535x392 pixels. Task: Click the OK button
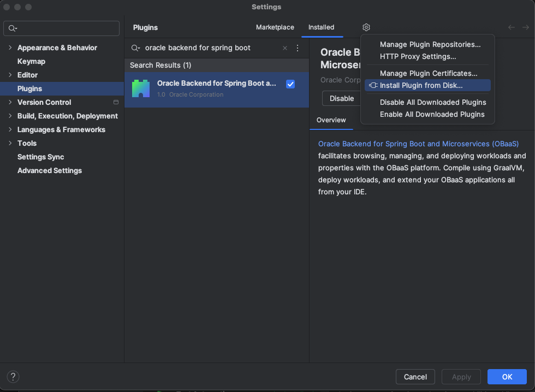(507, 377)
